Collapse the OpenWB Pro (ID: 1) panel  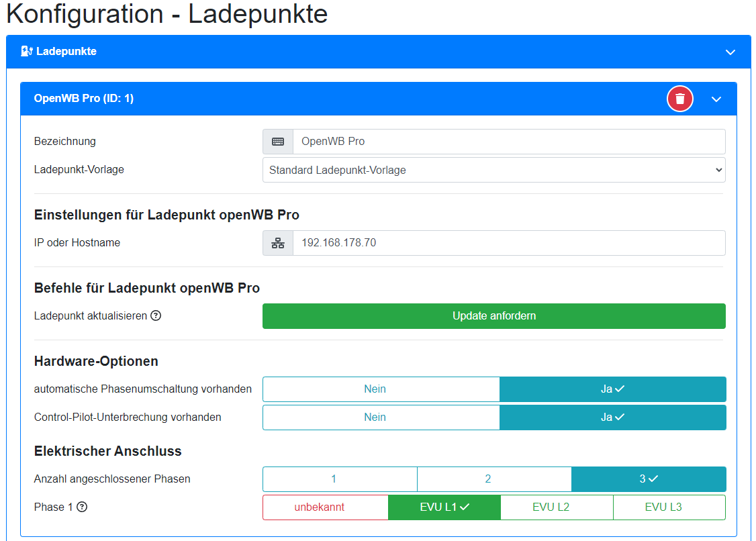click(716, 99)
